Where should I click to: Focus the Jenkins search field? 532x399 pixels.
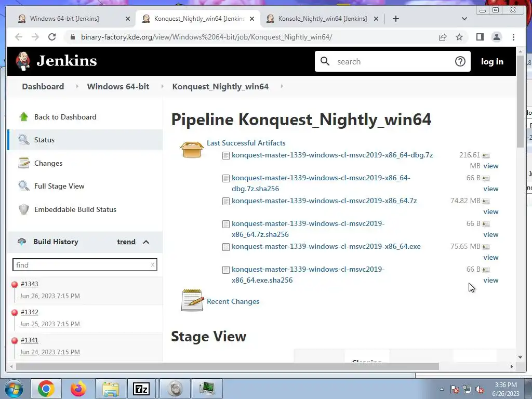(x=392, y=61)
